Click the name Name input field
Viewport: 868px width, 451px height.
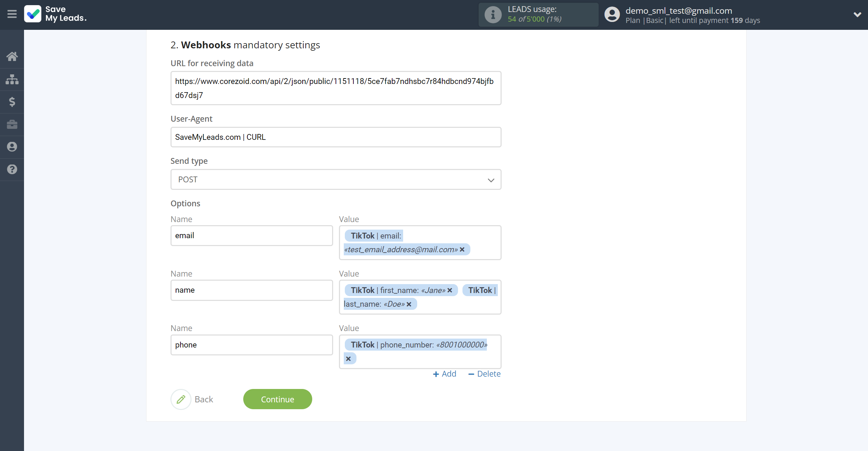[252, 290]
